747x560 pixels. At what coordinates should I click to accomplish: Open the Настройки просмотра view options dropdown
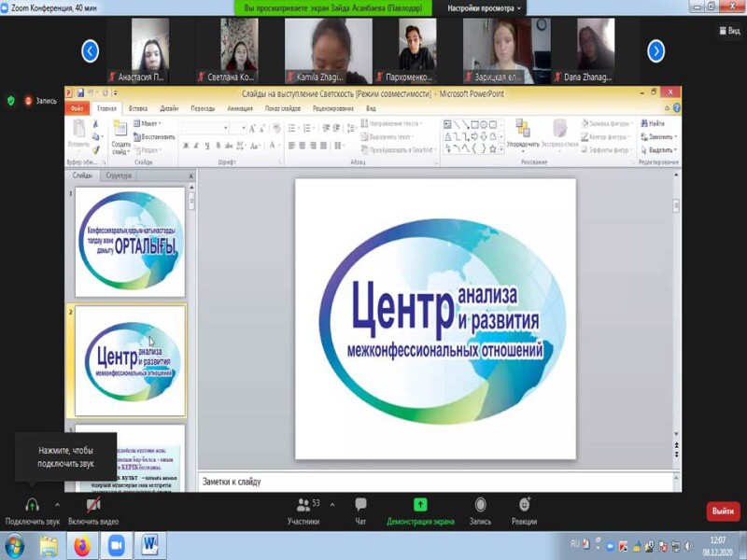pyautogui.click(x=484, y=8)
